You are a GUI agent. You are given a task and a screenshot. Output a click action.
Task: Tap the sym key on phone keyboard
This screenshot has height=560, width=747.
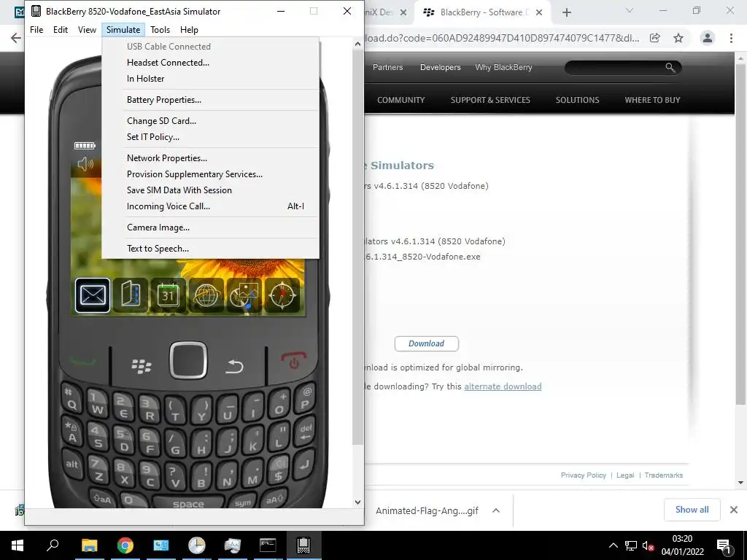[243, 503]
